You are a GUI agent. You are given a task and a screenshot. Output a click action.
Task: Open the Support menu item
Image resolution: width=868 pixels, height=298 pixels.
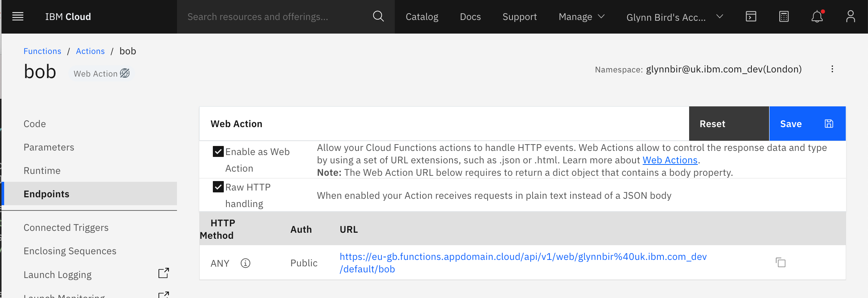pos(520,17)
